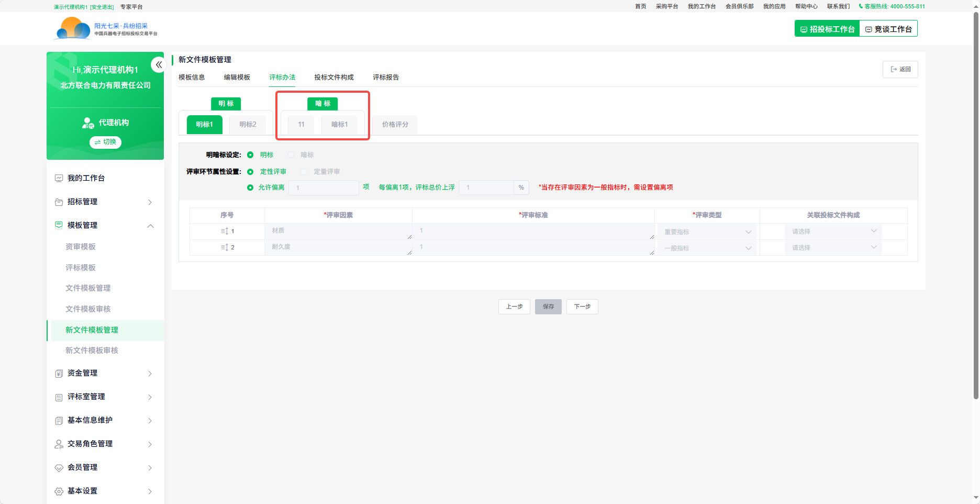Click the sort handle icon in row 1
This screenshot has width=980, height=504.
click(x=224, y=231)
